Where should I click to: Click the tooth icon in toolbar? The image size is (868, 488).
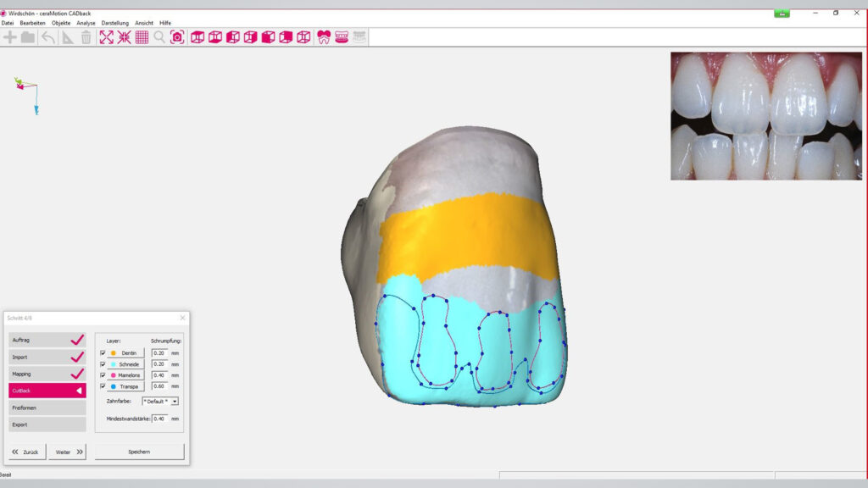click(x=324, y=37)
